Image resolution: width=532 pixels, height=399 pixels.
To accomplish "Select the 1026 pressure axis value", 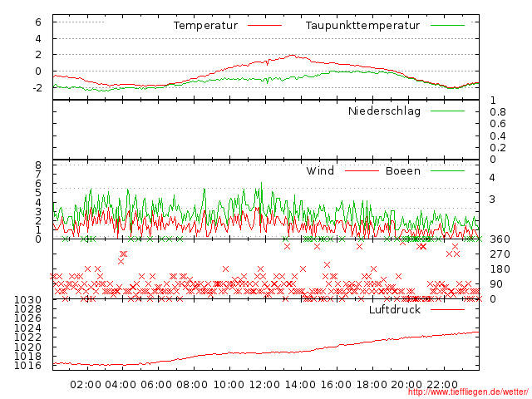I will pos(27,318).
